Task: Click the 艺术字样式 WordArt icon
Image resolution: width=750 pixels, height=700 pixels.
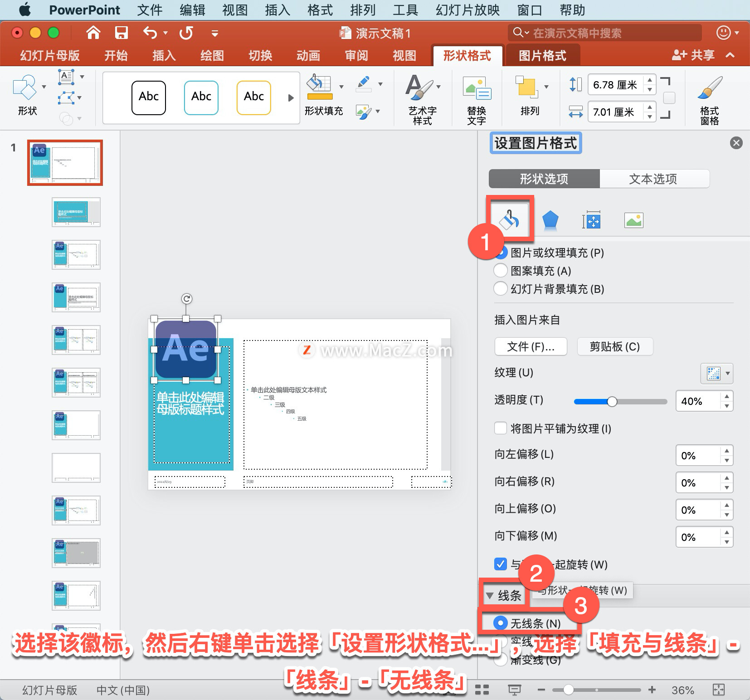Action: tap(419, 87)
